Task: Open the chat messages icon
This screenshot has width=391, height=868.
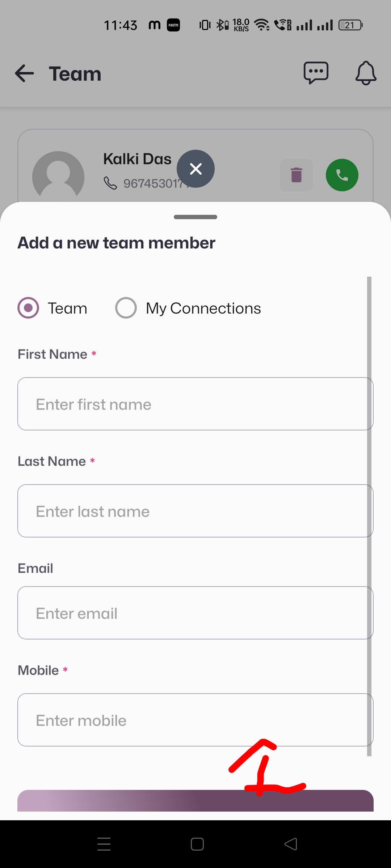Action: click(316, 73)
